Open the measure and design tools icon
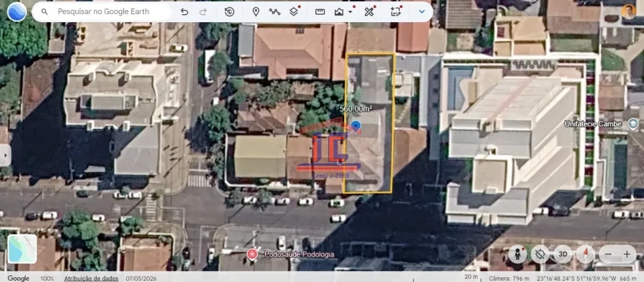The width and height of the screenshot is (644, 282). click(369, 11)
